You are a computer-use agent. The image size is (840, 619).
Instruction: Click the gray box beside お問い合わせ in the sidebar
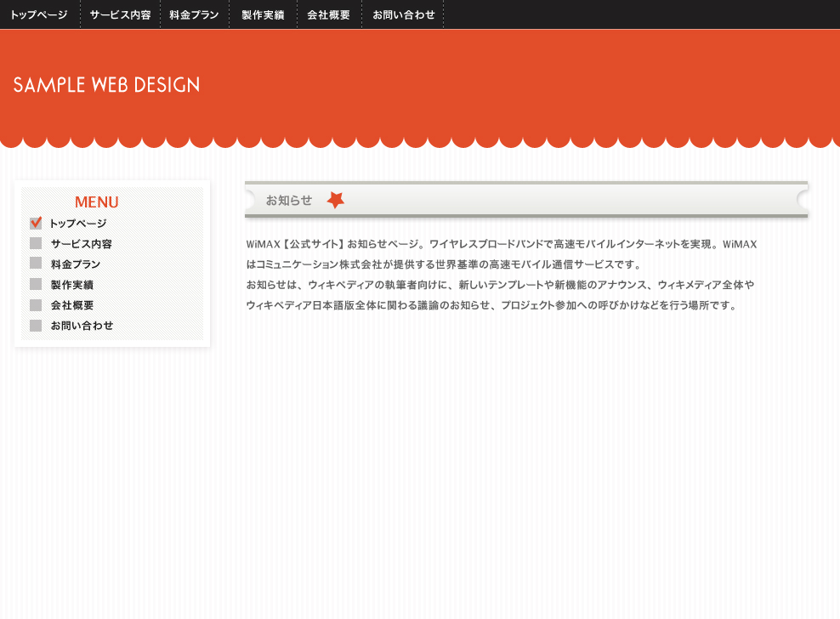point(36,326)
